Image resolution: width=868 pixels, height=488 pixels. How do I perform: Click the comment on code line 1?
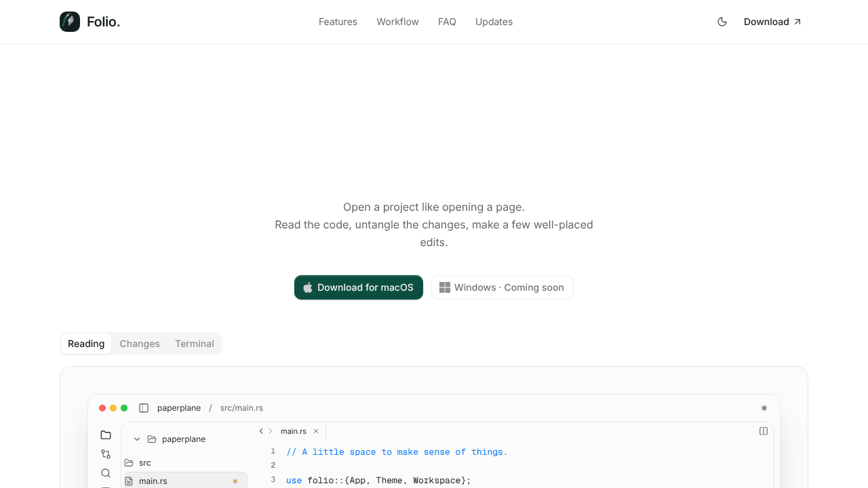coord(397,452)
